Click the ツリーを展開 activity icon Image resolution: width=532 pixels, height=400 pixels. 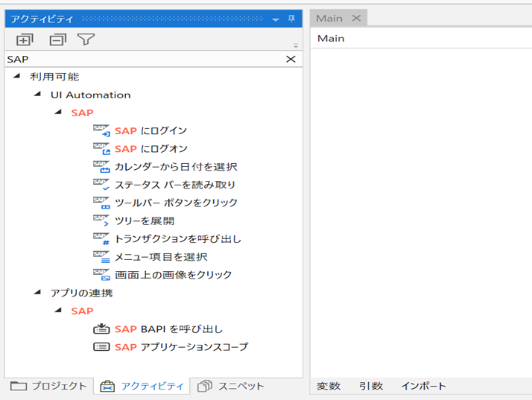101,220
